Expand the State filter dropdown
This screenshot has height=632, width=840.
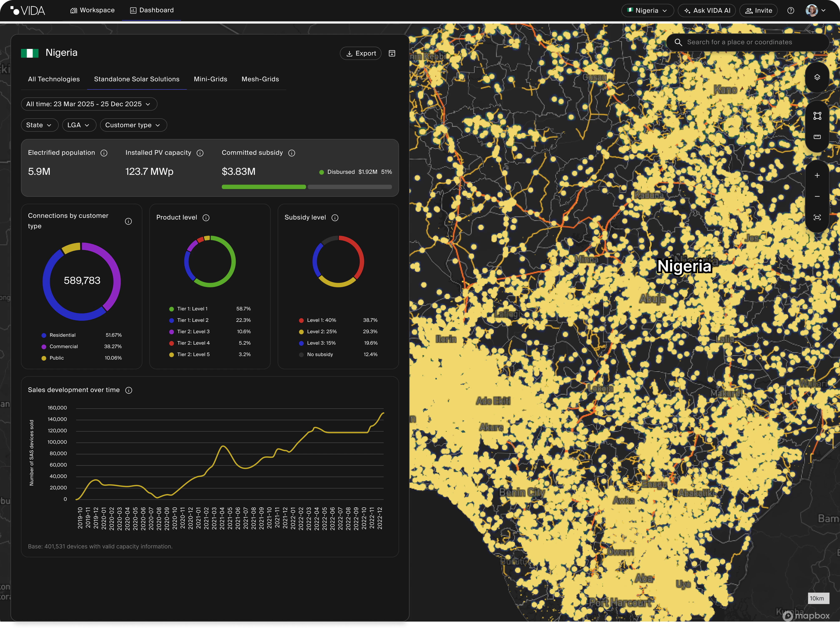click(x=39, y=125)
